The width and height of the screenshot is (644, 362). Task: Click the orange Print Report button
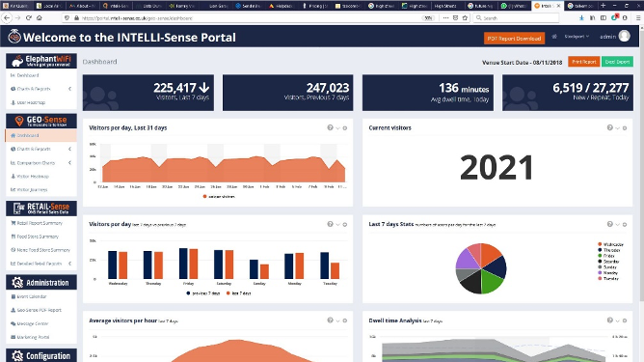(x=583, y=62)
